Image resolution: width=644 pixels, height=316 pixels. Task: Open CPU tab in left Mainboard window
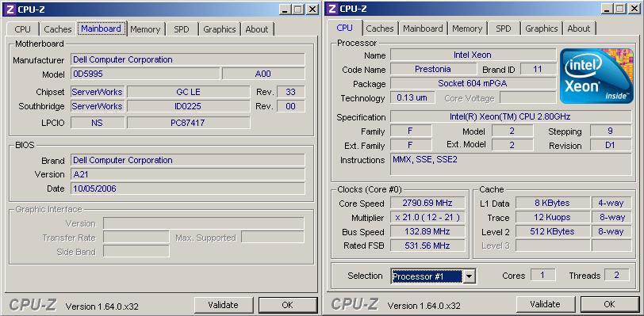point(22,29)
